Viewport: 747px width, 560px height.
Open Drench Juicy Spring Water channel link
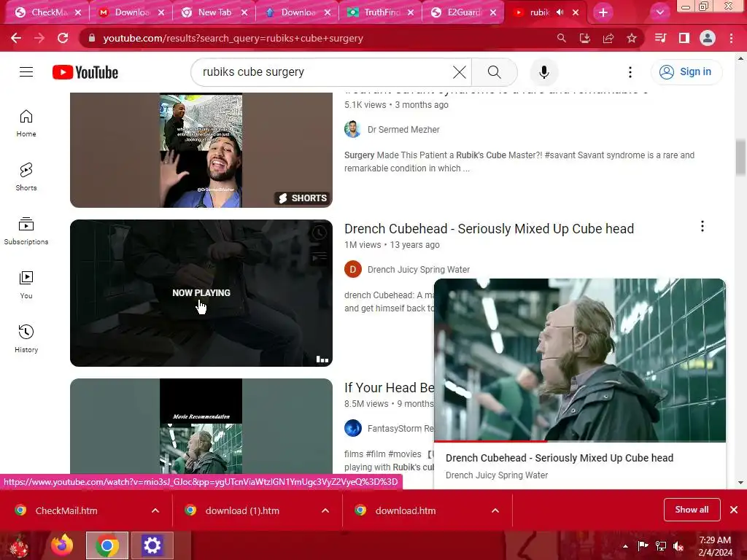click(x=418, y=270)
